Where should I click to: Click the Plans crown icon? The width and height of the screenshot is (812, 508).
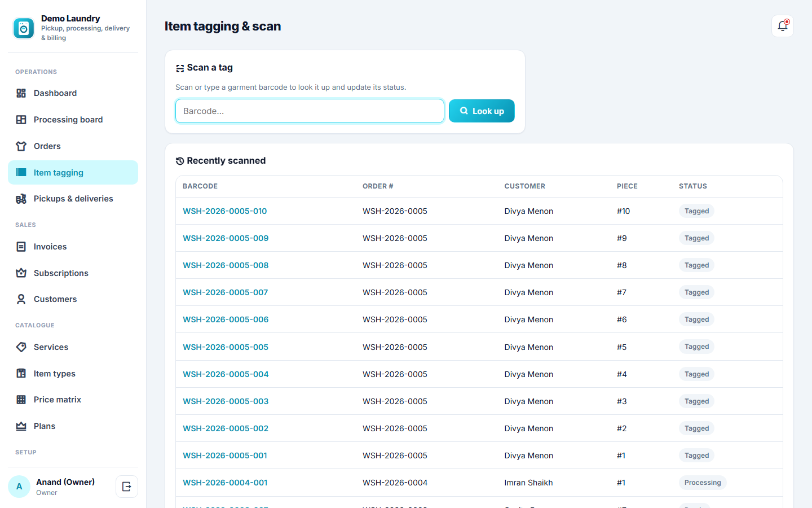point(21,426)
